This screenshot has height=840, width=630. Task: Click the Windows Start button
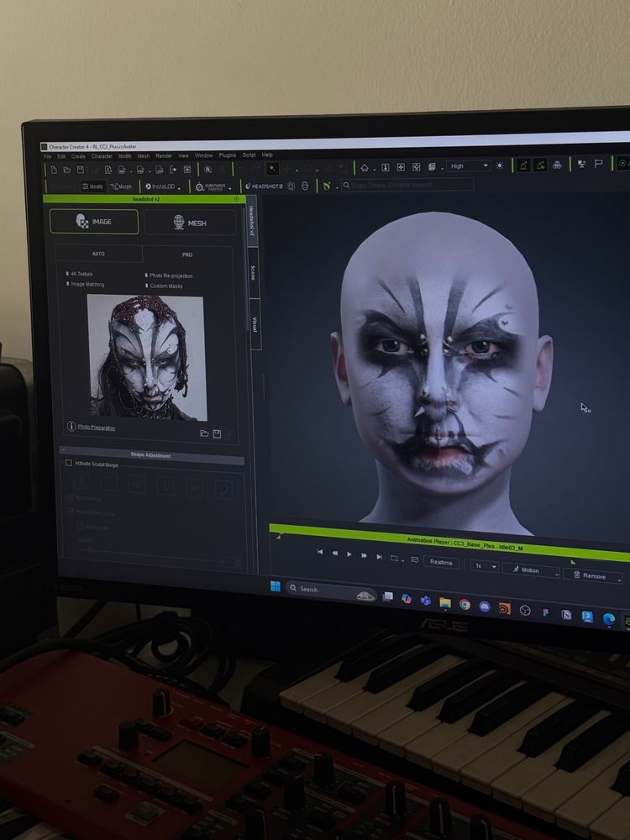click(276, 586)
